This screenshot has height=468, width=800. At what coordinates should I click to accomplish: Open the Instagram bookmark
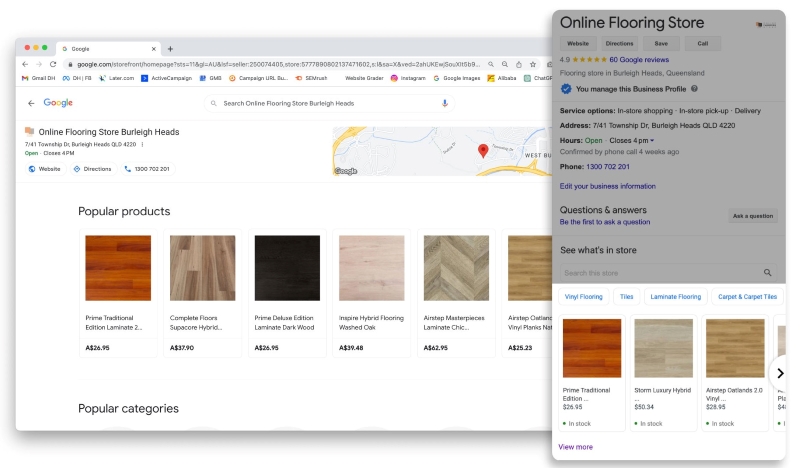[408, 78]
